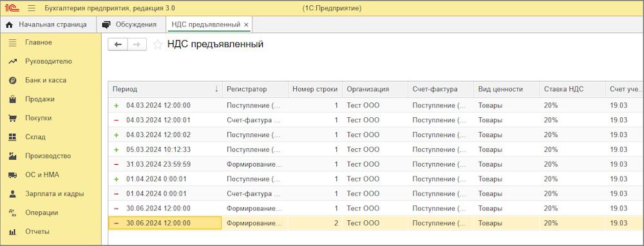Open Банк и касса section icon
Image resolution: width=644 pixels, height=246 pixels.
[13, 80]
